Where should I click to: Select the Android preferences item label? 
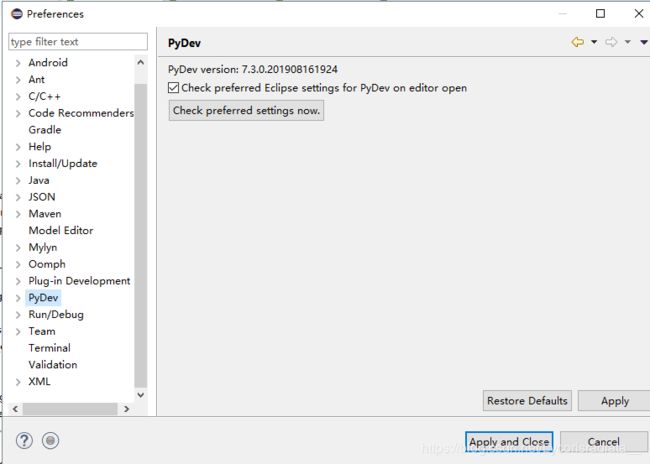click(48, 63)
